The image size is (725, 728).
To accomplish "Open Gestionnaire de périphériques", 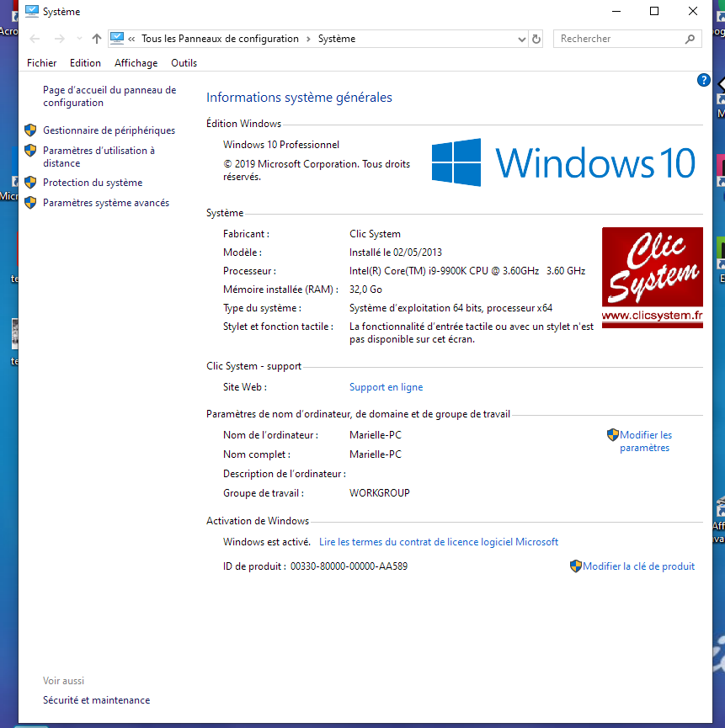I will pyautogui.click(x=109, y=130).
